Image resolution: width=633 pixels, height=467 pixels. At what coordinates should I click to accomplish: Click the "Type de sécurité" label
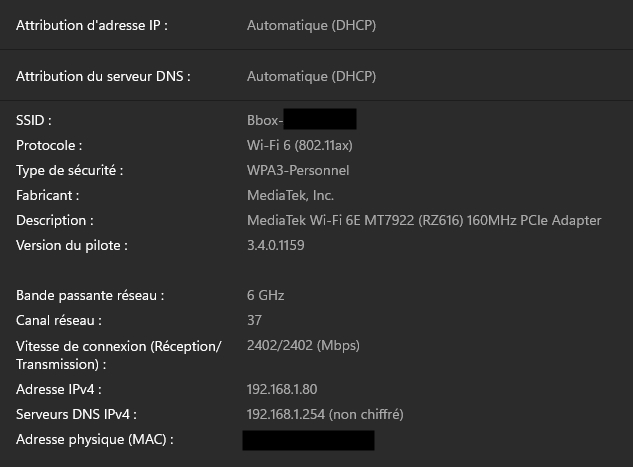[69, 171]
